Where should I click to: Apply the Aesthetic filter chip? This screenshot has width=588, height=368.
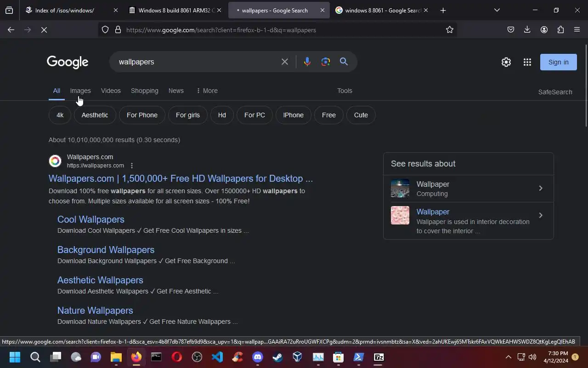tap(95, 115)
